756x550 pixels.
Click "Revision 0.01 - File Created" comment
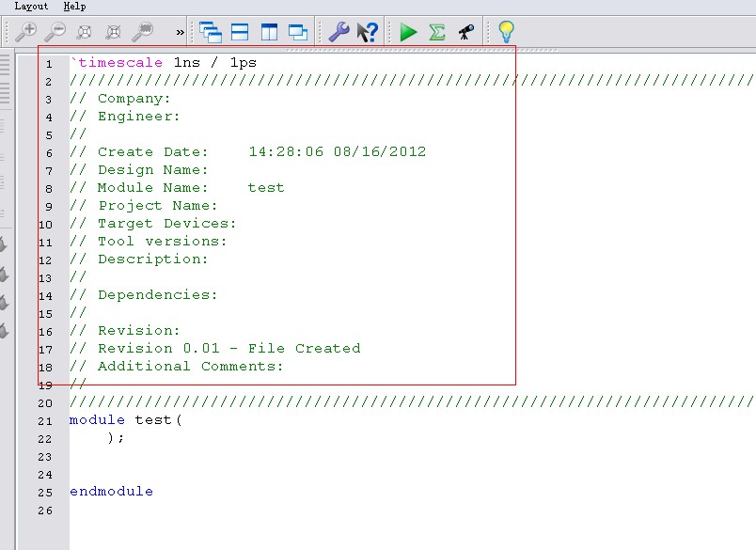point(229,348)
